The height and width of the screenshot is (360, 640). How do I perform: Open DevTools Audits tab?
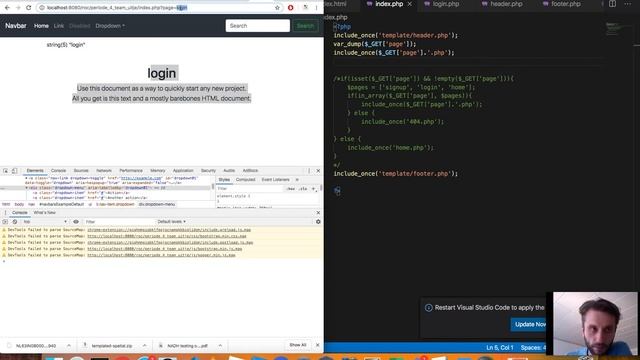(229, 171)
